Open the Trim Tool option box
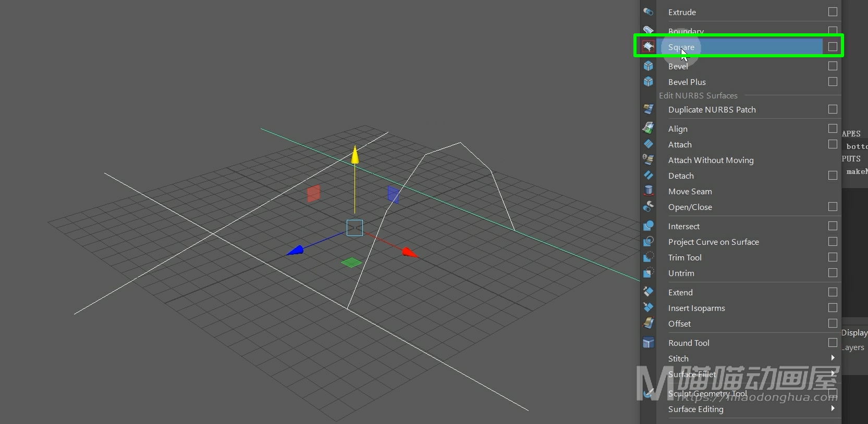 pos(833,257)
